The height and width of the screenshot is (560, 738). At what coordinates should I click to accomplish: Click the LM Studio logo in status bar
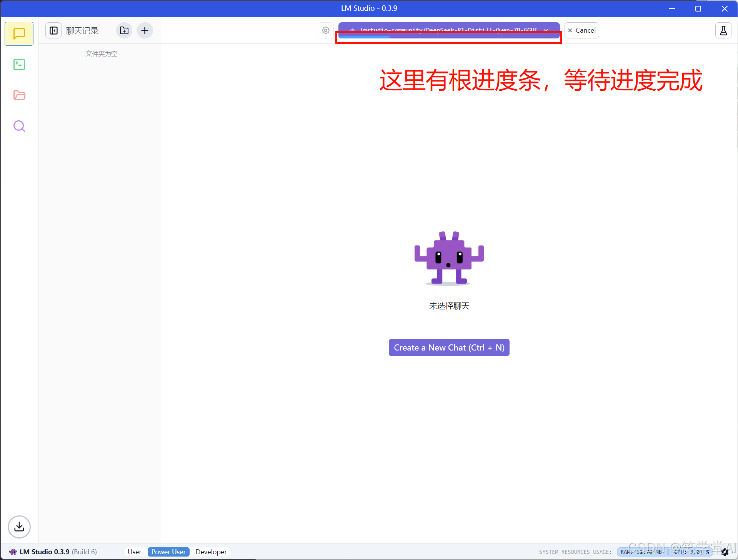click(13, 552)
